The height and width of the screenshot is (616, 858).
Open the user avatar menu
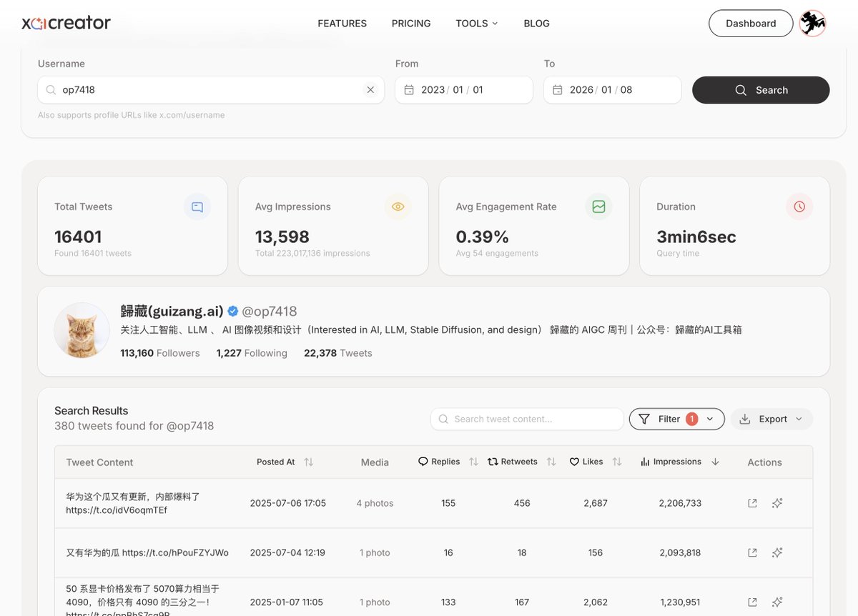point(812,24)
